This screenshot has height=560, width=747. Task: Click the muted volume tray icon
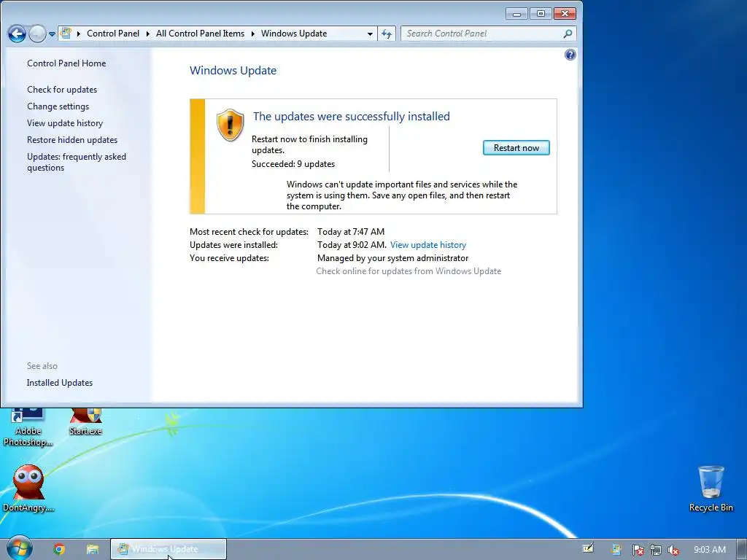tap(673, 550)
